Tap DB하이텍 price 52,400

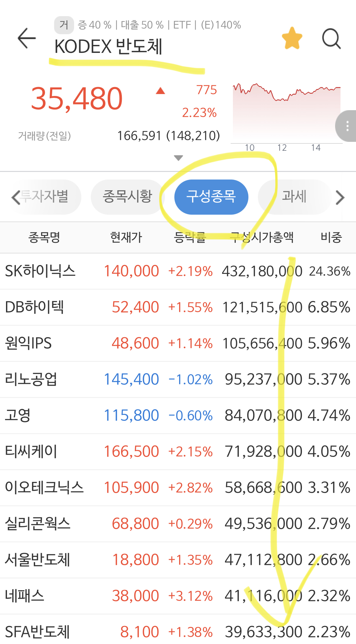pos(135,307)
